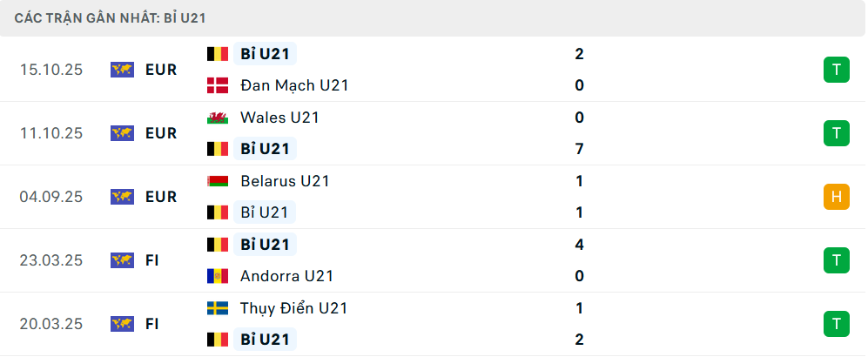Click the Wales flag icon
Screen dimensions: 868x357
tap(217, 118)
